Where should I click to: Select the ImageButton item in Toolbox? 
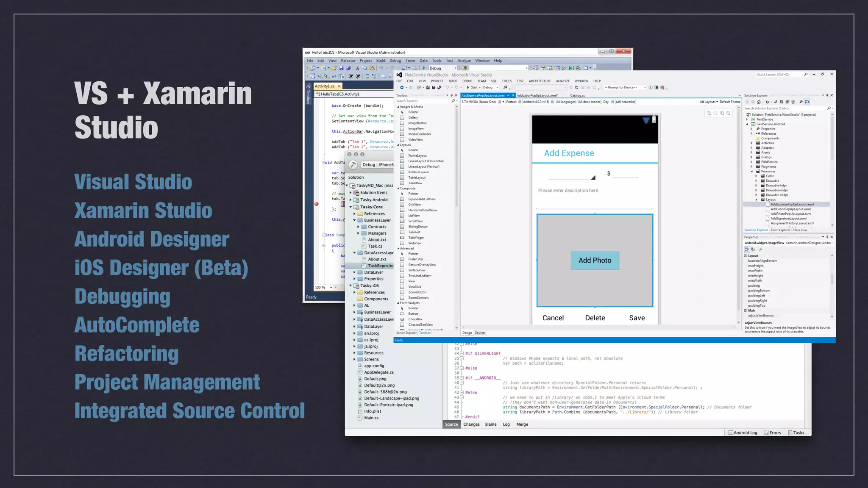pyautogui.click(x=417, y=123)
